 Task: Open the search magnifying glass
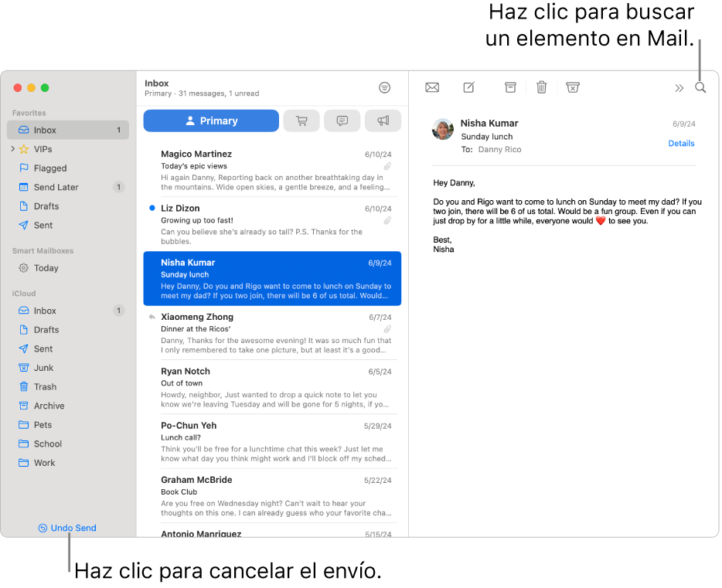[700, 87]
